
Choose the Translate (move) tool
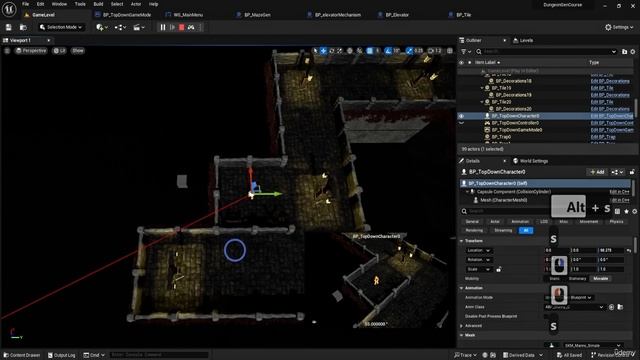[323, 51]
